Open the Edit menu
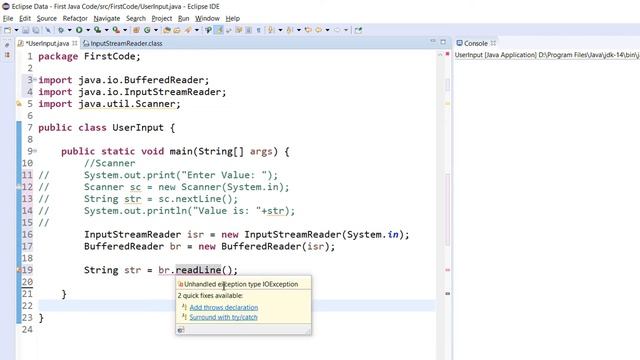This screenshot has width=640, height=360. pyautogui.click(x=25, y=18)
